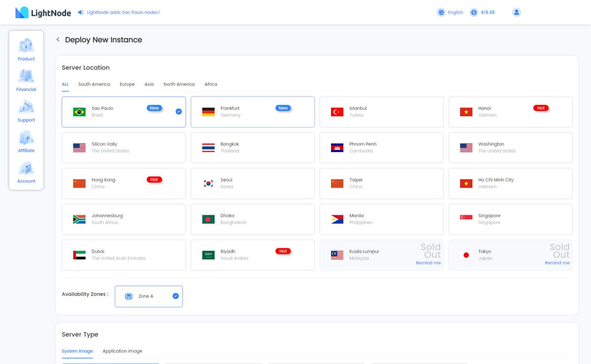Select the Phnom Penh server location
Viewport: 591px width, 364px height.
pyautogui.click(x=382, y=148)
